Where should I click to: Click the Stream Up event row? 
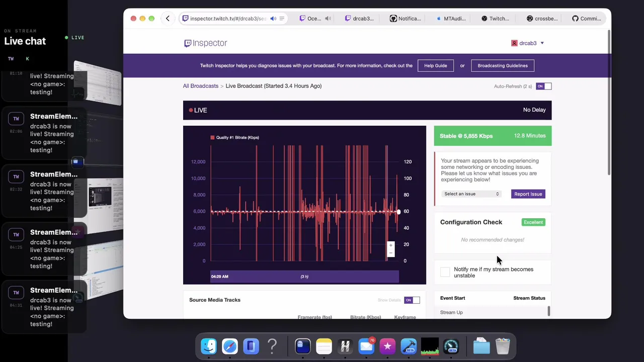(x=493, y=313)
